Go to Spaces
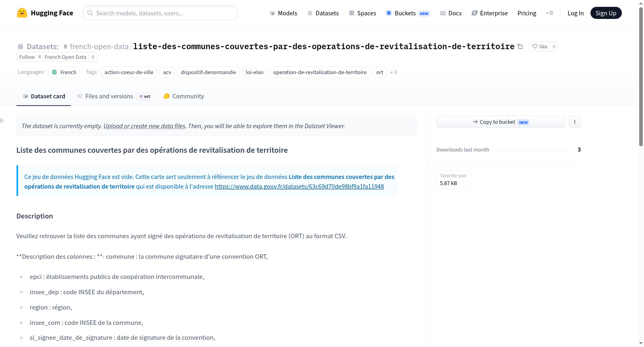Viewport: 644px width, 347px height. [363, 13]
